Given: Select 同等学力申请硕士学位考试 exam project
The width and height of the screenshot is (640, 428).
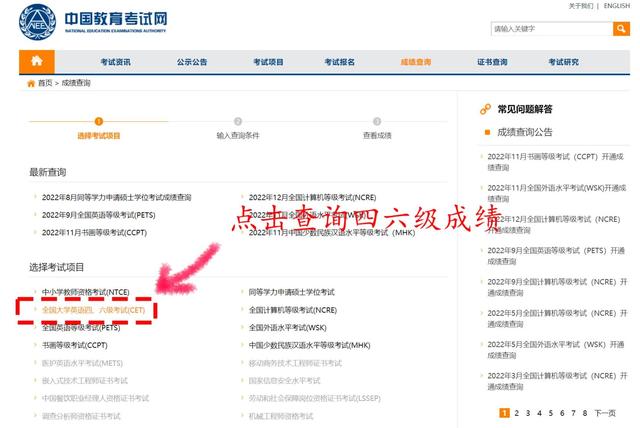Looking at the screenshot, I should (291, 292).
